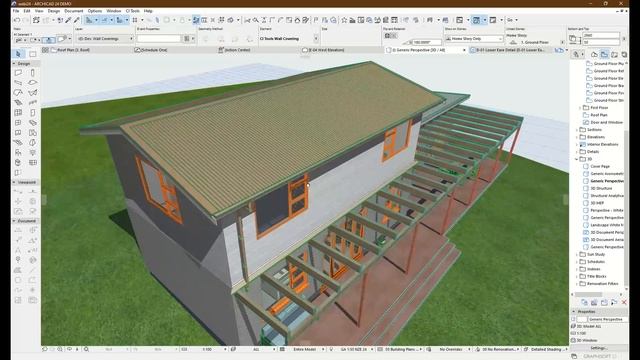The width and height of the screenshot is (640, 360).
Task: Select the Curtain Wall tool icon
Action: (18, 113)
